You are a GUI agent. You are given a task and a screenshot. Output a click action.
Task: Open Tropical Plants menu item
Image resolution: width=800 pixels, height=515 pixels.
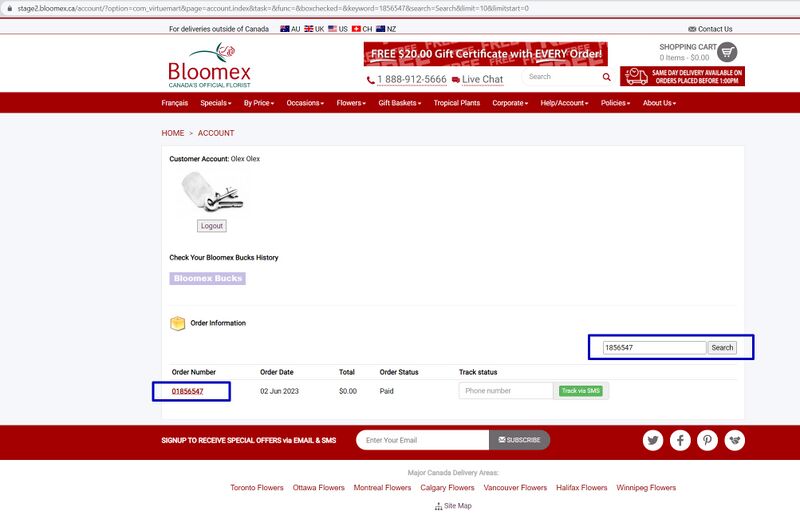coord(457,103)
